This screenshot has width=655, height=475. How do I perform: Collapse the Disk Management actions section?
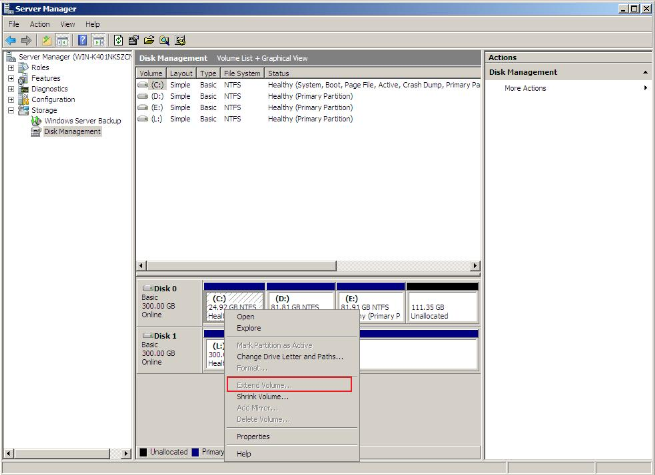(x=645, y=72)
